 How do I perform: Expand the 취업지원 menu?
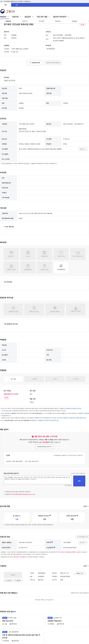click(x=17, y=17)
